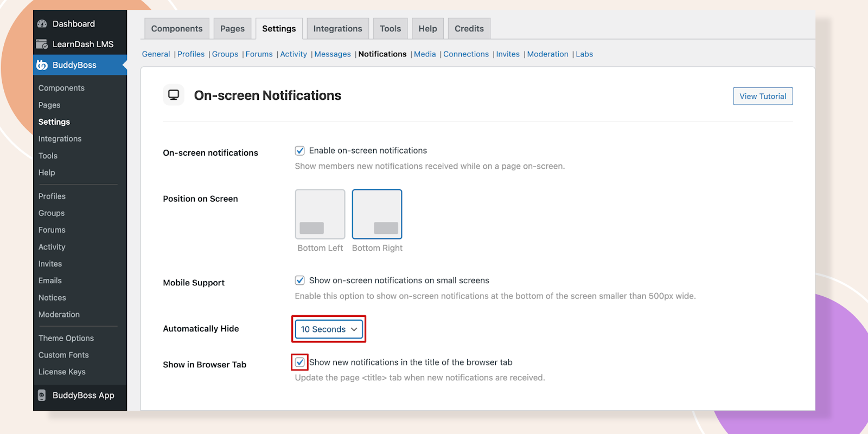This screenshot has height=434, width=868.
Task: Open the Forums settings sub-link
Action: pyautogui.click(x=259, y=54)
